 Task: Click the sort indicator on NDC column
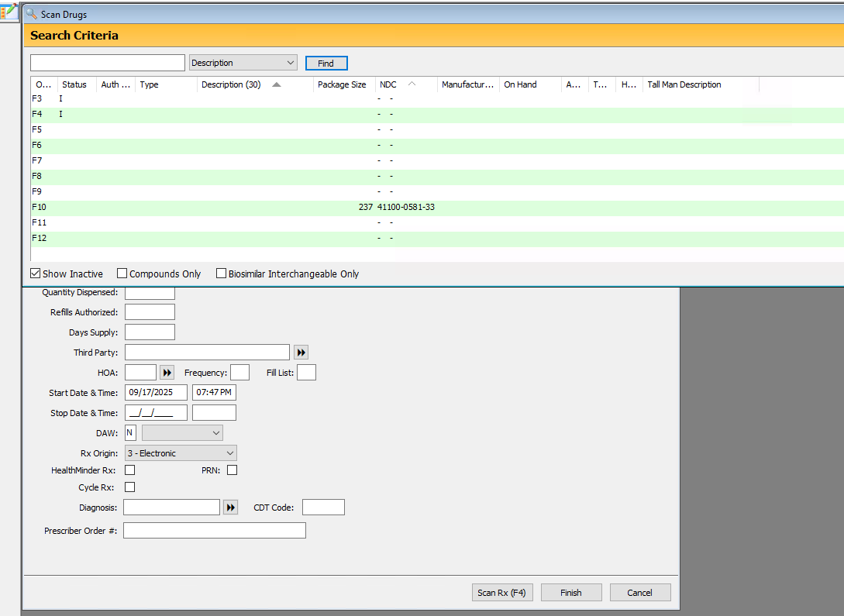point(412,84)
